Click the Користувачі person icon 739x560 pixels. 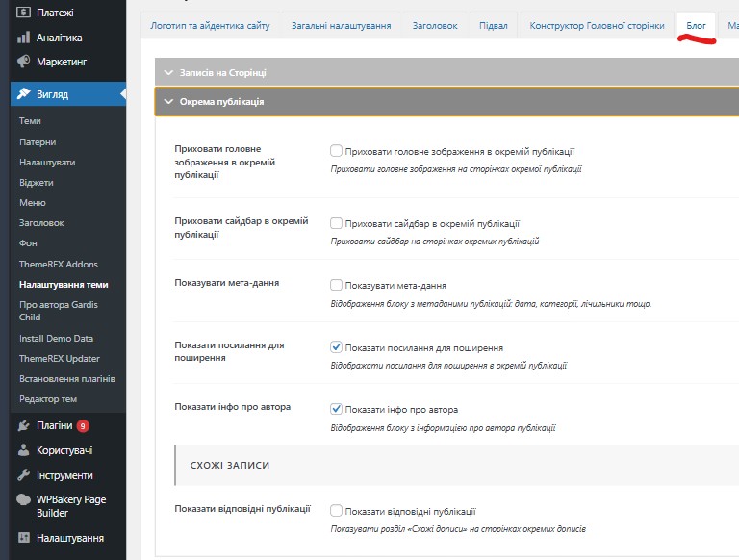click(23, 450)
